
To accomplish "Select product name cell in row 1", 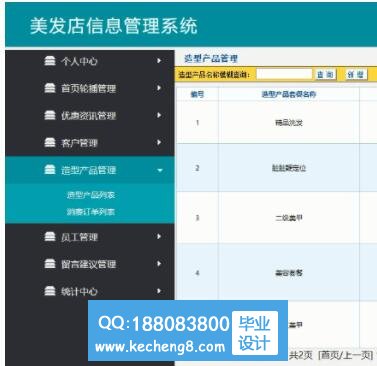I will pyautogui.click(x=289, y=123).
